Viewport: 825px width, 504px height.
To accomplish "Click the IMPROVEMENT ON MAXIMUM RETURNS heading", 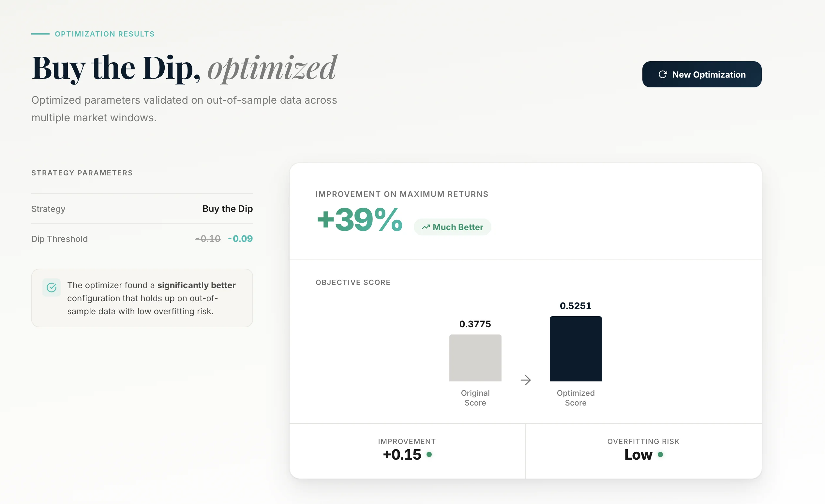I will click(401, 194).
